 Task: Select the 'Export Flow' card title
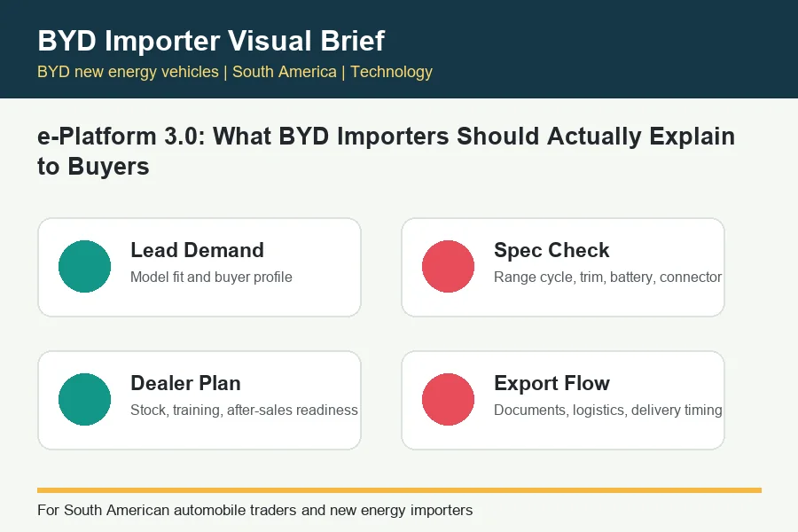pyautogui.click(x=552, y=383)
